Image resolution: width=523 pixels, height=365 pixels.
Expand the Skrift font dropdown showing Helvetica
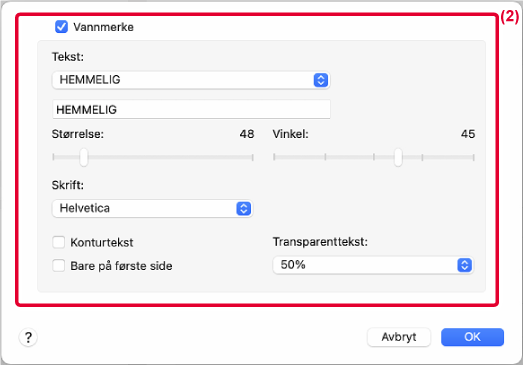coord(152,209)
